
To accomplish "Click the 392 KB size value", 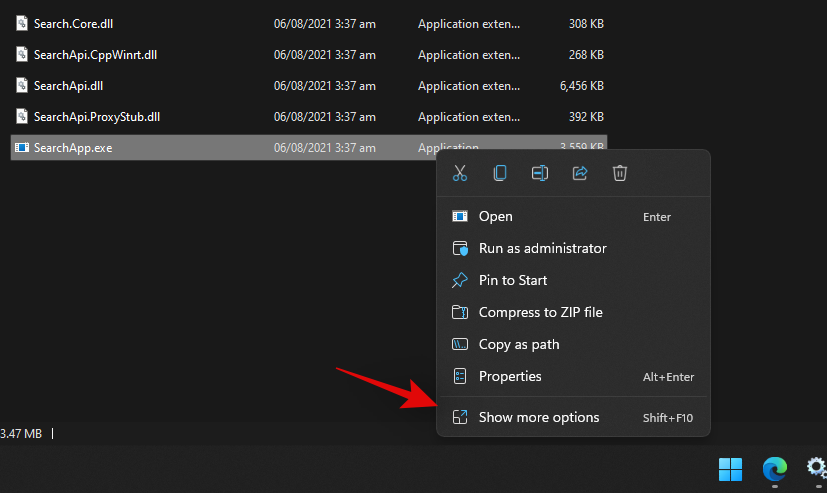I will [586, 117].
